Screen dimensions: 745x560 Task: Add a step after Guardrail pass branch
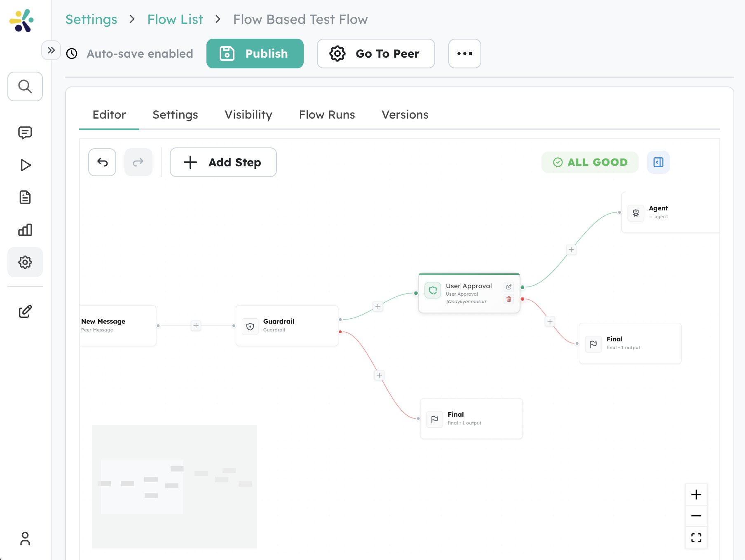pyautogui.click(x=377, y=306)
